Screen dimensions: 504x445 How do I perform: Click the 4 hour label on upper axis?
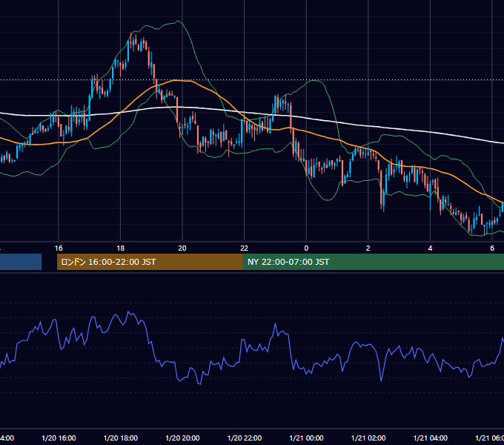coord(430,248)
